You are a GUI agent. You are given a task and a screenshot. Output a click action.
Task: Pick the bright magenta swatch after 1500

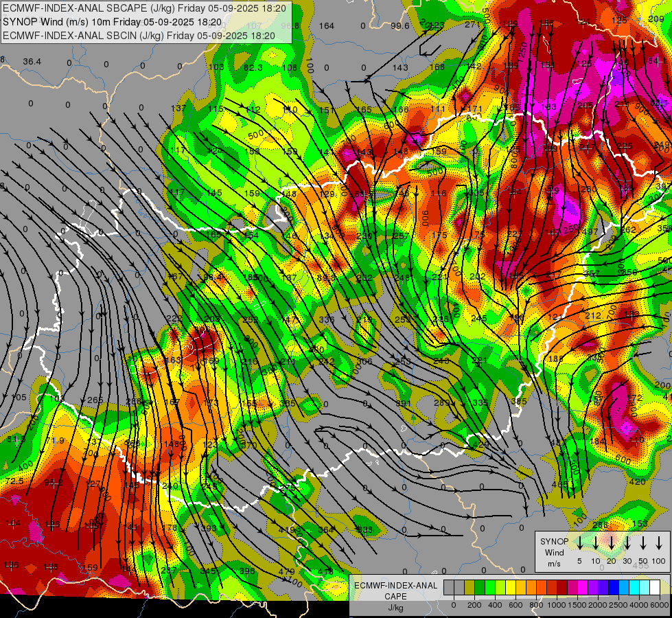click(x=583, y=587)
